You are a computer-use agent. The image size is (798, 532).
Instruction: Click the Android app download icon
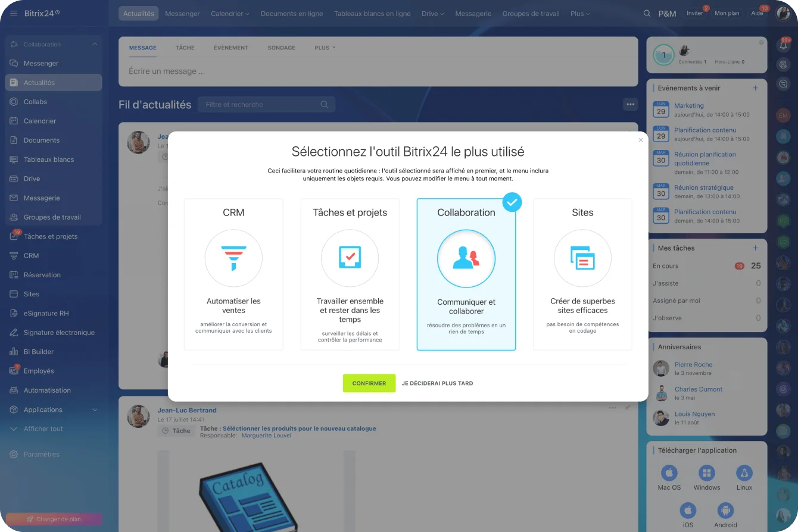coord(725,511)
